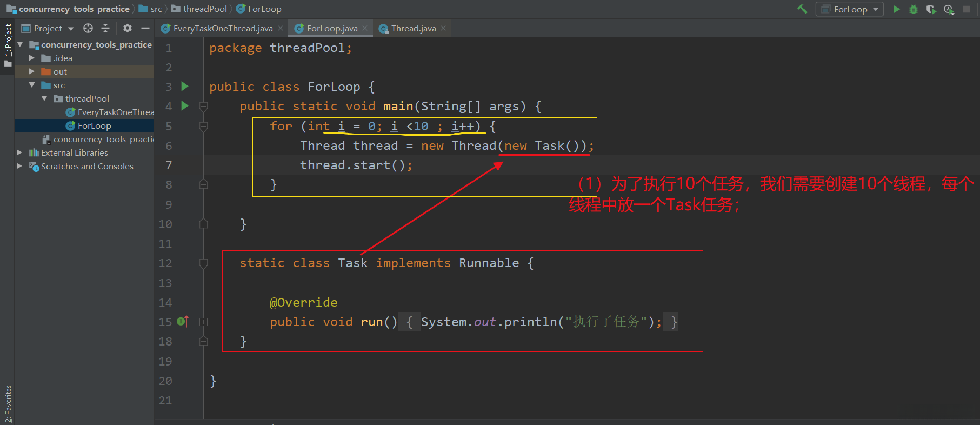
Task: Click line number 21 in the gutter
Action: tap(165, 401)
